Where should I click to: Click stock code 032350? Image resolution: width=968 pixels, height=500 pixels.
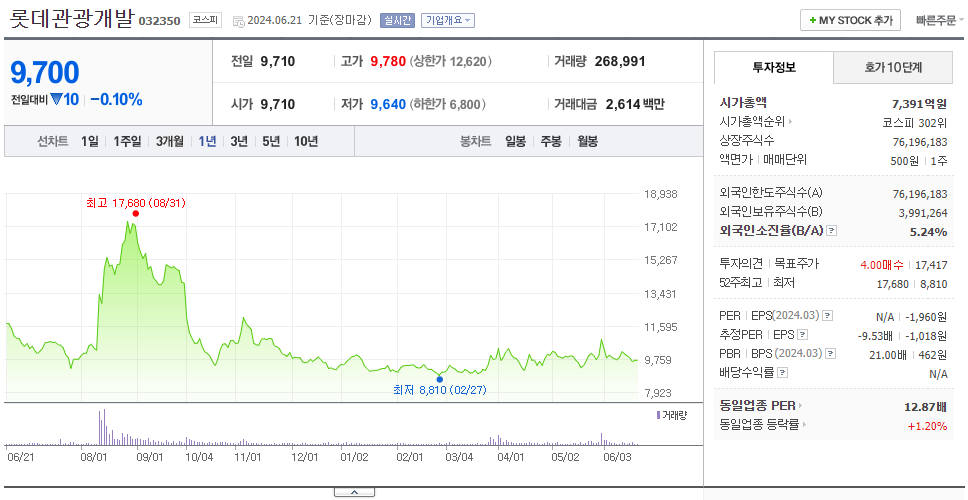click(x=159, y=22)
